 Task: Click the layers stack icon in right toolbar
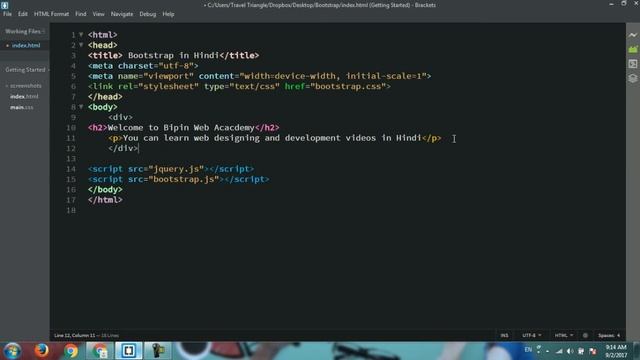point(633,78)
